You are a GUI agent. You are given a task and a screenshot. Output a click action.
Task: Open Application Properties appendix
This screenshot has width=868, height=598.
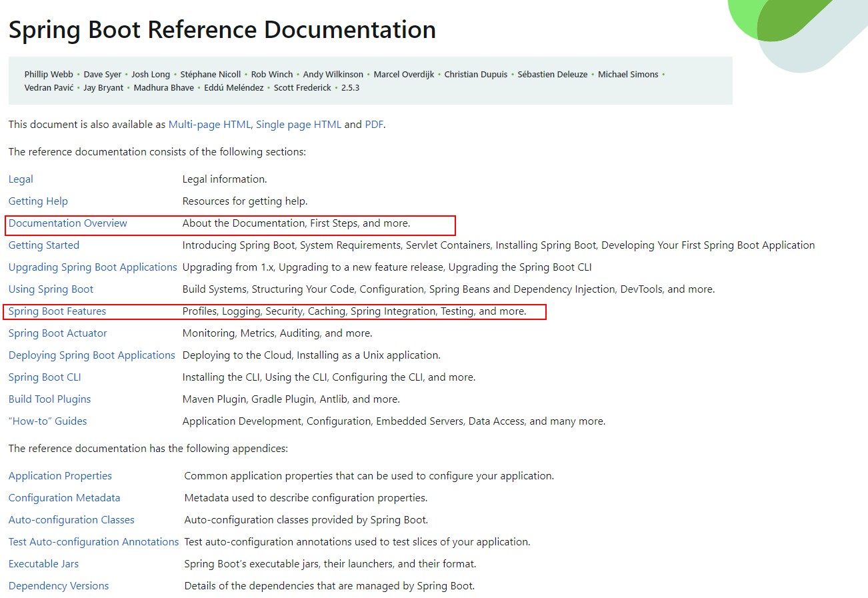click(x=60, y=476)
